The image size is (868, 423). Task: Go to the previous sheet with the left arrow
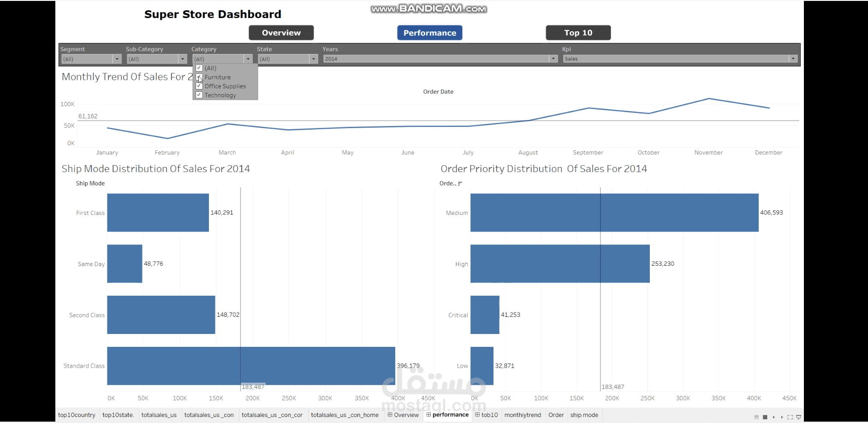tap(773, 417)
